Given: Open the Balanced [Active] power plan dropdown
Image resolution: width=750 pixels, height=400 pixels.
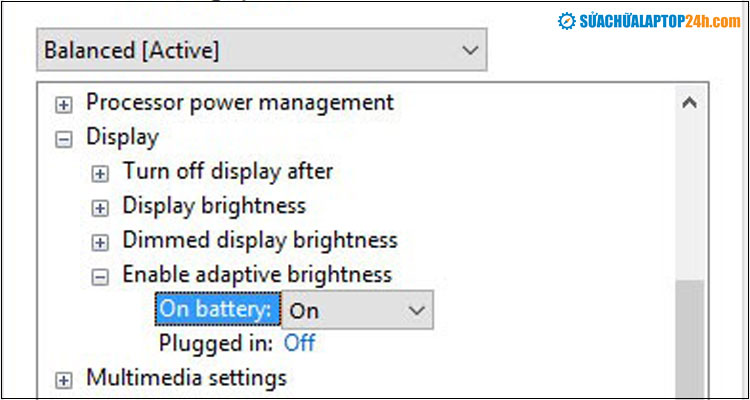Looking at the screenshot, I should tap(261, 50).
